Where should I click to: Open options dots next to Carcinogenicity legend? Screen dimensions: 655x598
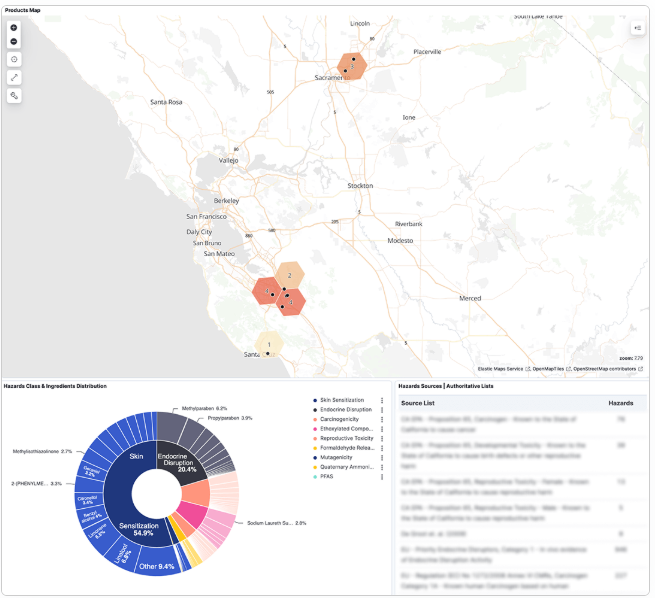pos(382,419)
